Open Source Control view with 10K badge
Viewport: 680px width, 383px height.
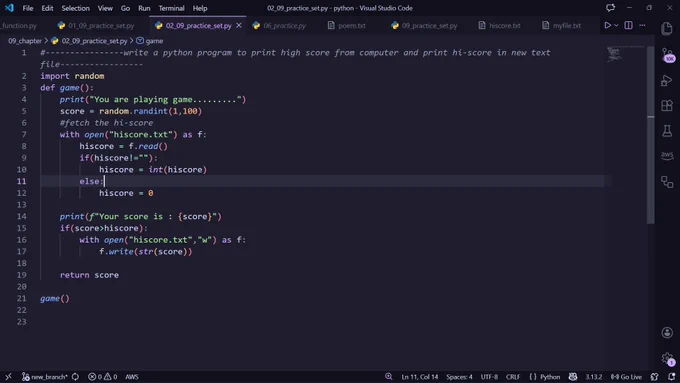tap(667, 55)
